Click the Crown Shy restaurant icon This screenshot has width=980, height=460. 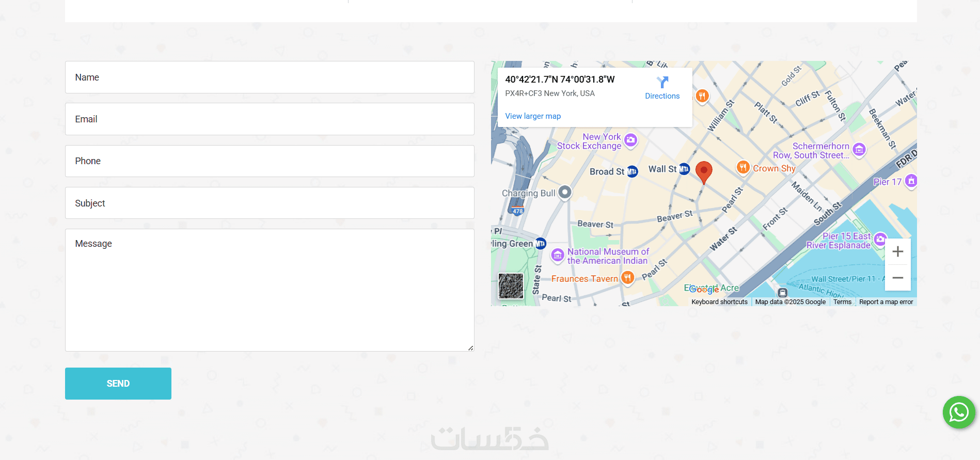(742, 167)
